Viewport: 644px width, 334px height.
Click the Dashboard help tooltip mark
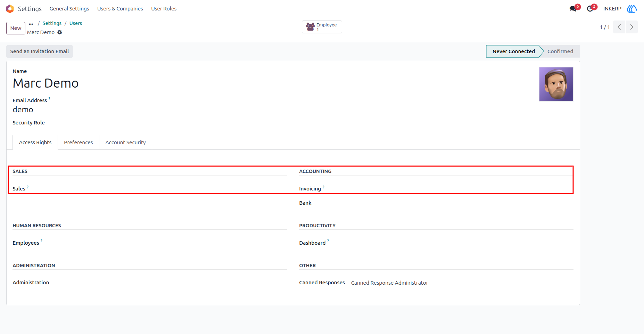point(328,241)
